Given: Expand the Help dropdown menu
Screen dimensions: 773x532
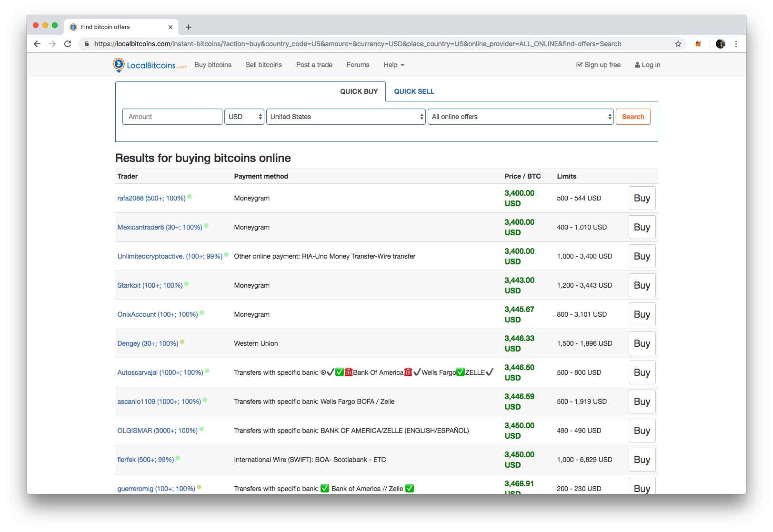Looking at the screenshot, I should (x=394, y=65).
